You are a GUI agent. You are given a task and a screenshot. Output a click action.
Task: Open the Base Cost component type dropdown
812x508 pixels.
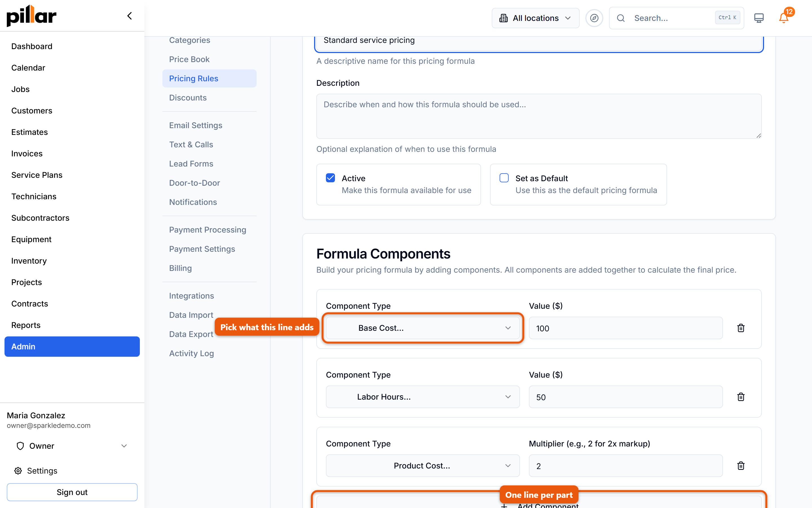coord(423,328)
